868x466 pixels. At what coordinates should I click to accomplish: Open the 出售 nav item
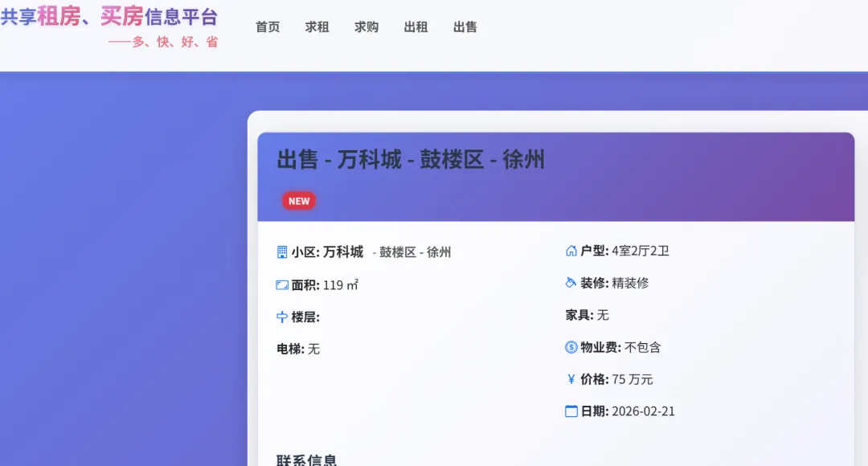coord(465,27)
